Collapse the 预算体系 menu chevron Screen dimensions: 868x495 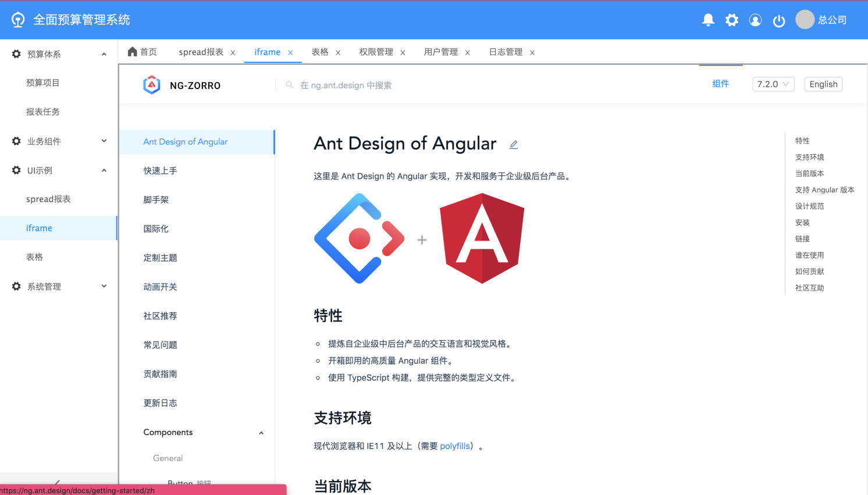click(x=104, y=54)
